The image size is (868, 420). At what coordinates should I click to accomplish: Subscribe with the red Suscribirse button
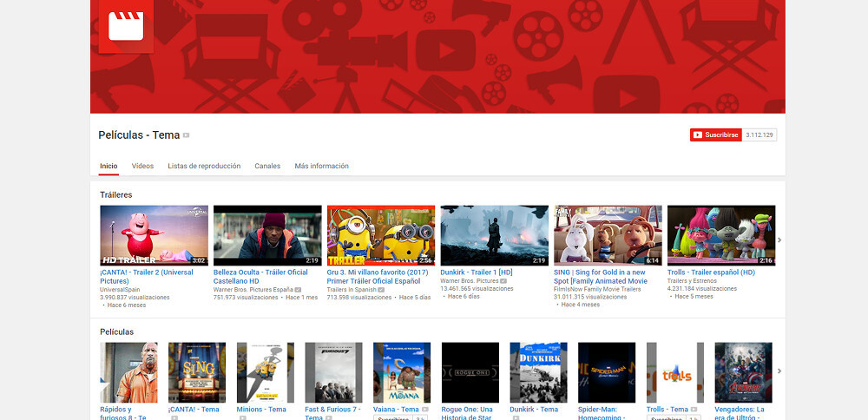pyautogui.click(x=716, y=135)
